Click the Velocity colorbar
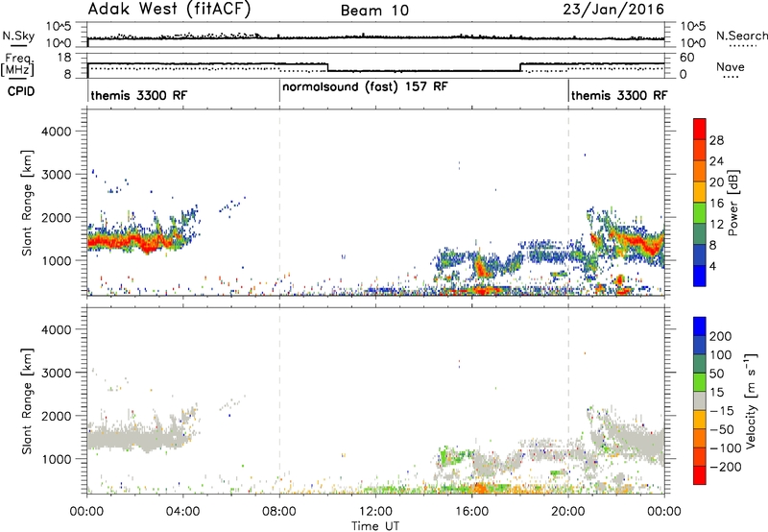The width and height of the screenshot is (768, 532). point(700,400)
